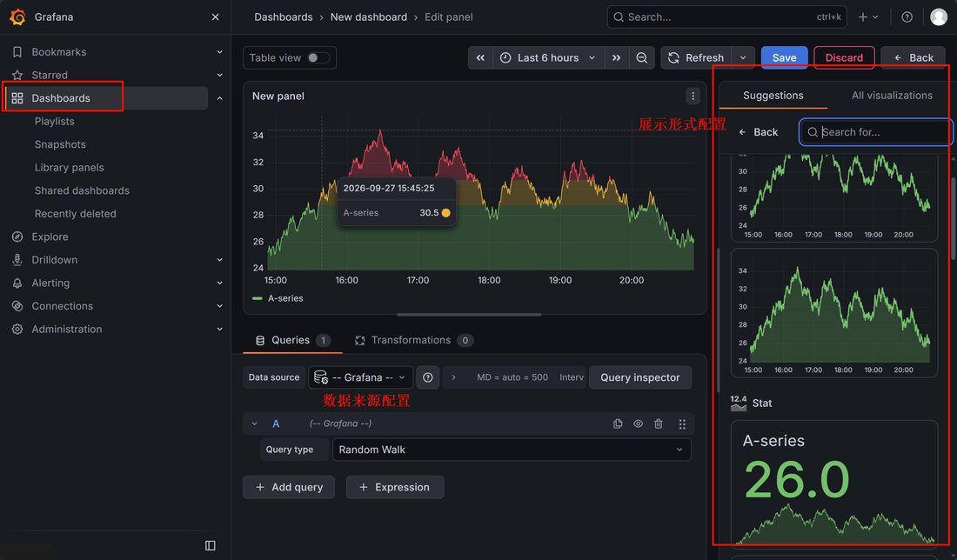This screenshot has width=957, height=560.
Task: Click the Grafana logo icon
Action: [17, 17]
